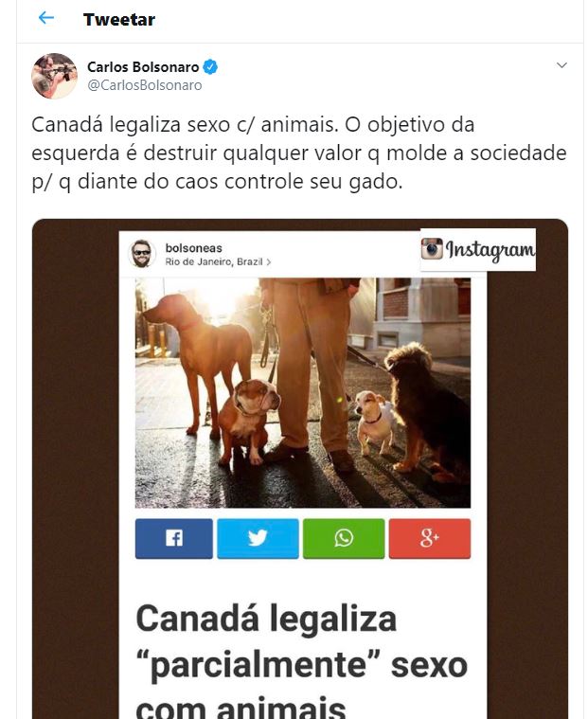This screenshot has width=588, height=719.
Task: Open the tweet options chevron menu
Action: (x=561, y=65)
